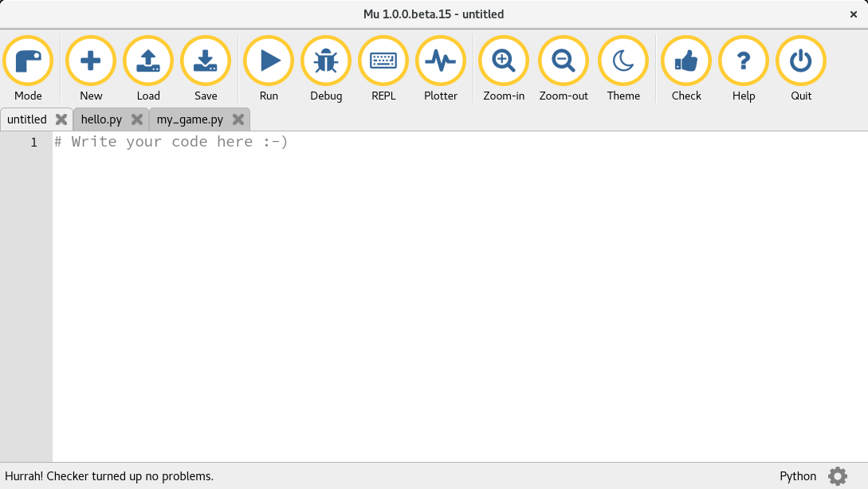
Task: Quit the Mu editor
Action: coord(800,61)
